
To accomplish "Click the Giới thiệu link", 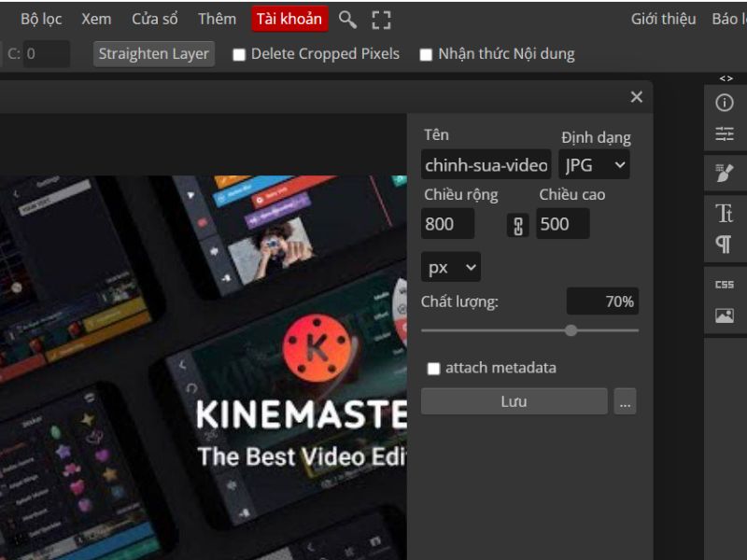I will pyautogui.click(x=664, y=19).
